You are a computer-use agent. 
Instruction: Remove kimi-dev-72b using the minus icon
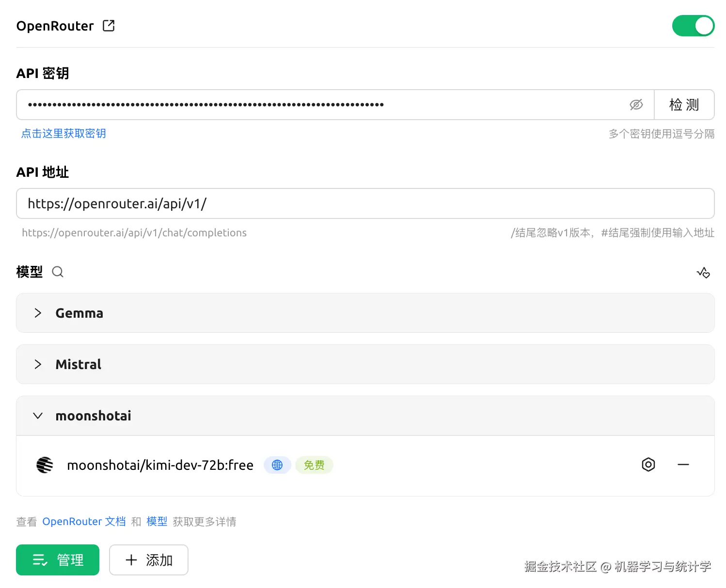(x=683, y=464)
